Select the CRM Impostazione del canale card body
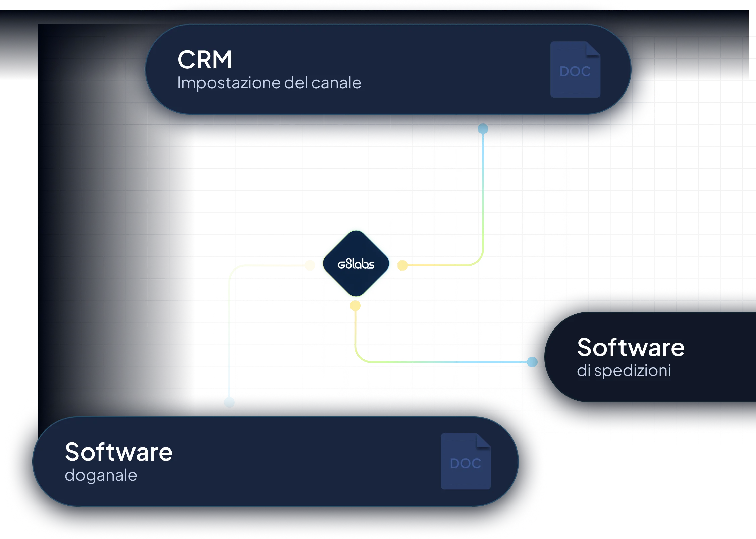756x539 pixels. coord(388,69)
